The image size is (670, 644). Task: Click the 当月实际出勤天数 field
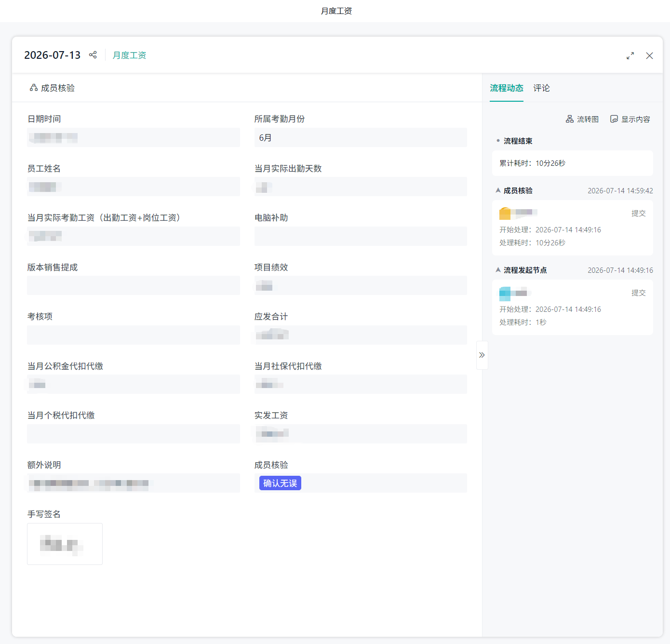361,187
